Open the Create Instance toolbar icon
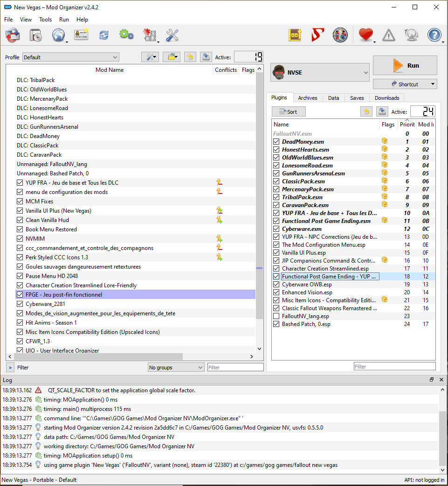448x486 pixels. (13, 35)
